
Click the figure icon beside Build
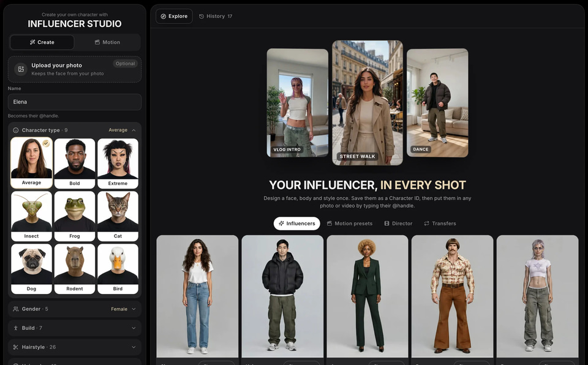pos(16,328)
